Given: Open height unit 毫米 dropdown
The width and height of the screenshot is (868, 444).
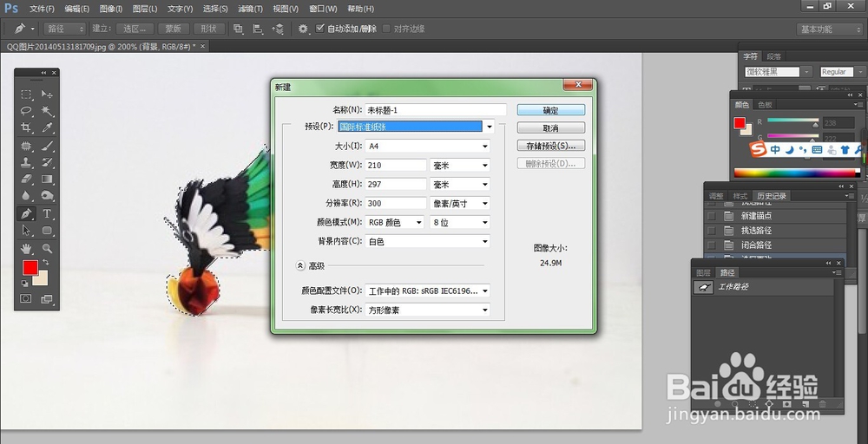Looking at the screenshot, I should click(x=459, y=184).
